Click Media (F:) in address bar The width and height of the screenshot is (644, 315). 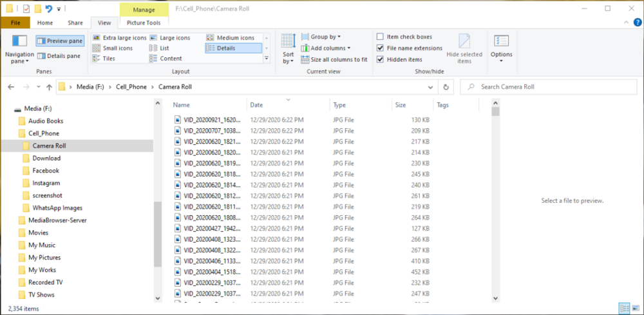[x=90, y=87]
